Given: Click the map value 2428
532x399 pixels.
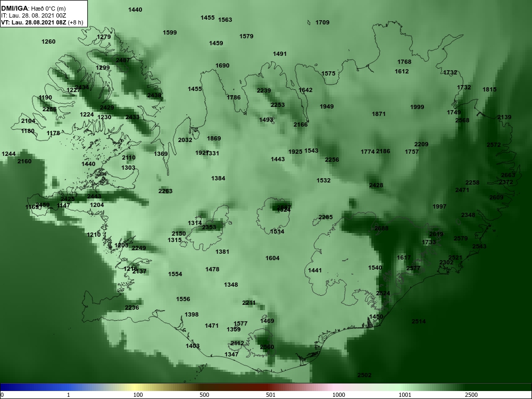Looking at the screenshot, I should coord(376,185).
